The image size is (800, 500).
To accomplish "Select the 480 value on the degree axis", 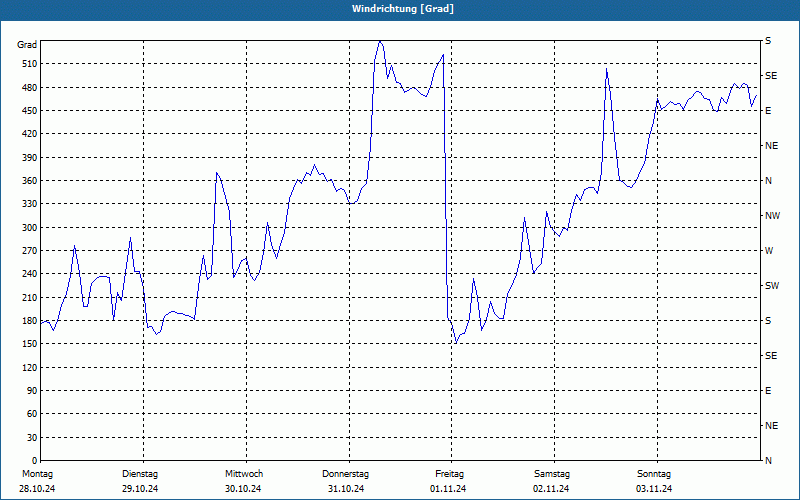I will 30,87.
